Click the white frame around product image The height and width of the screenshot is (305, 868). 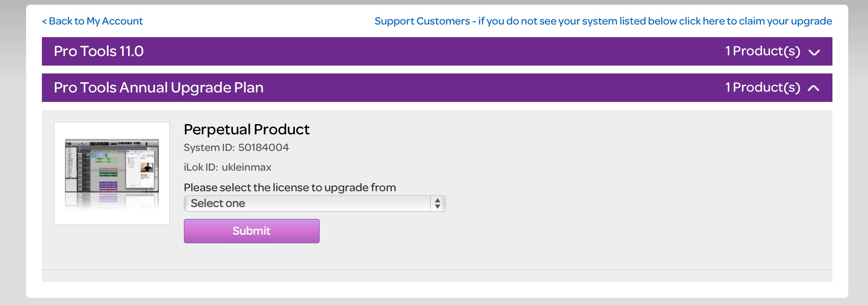tap(112, 173)
